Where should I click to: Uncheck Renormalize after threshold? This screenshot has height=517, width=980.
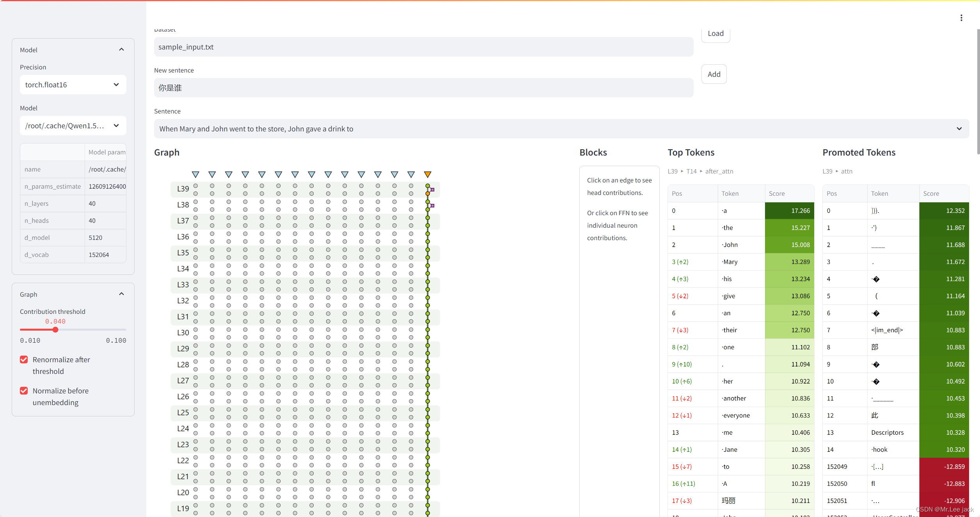(24, 359)
